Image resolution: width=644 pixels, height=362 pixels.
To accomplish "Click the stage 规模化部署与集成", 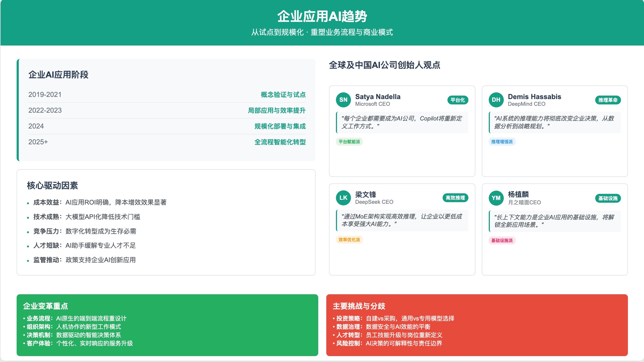I will coord(280,126).
